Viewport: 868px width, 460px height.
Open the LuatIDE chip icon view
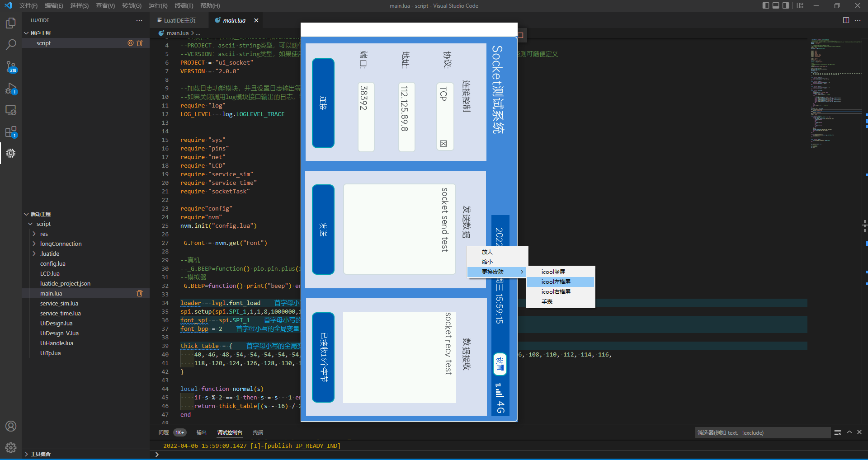(11, 153)
